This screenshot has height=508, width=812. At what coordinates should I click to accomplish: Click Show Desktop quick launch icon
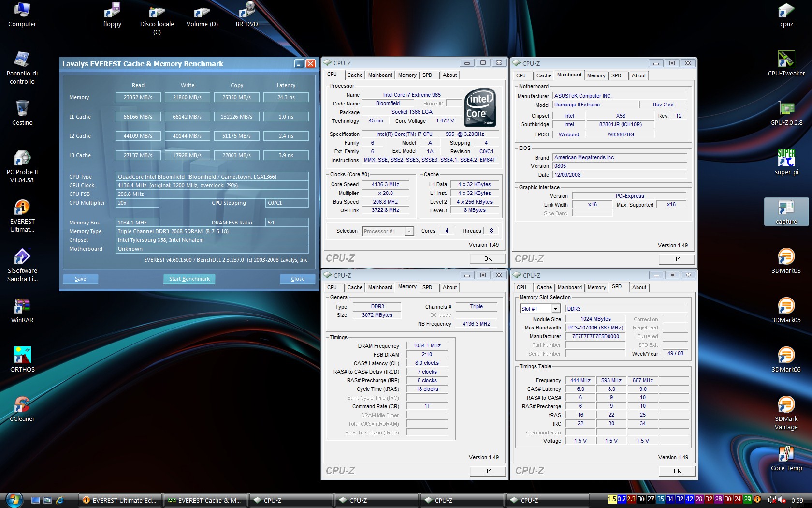click(x=35, y=500)
